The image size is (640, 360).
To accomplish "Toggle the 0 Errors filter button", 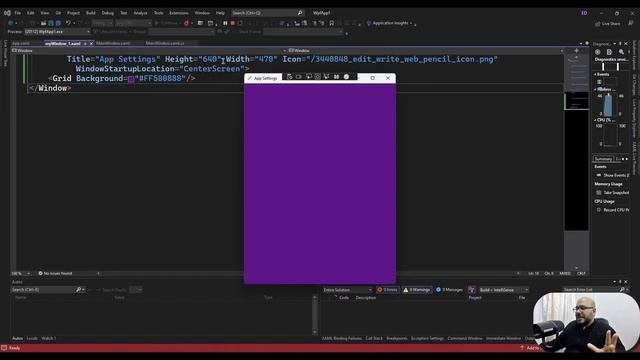I will pyautogui.click(x=387, y=290).
